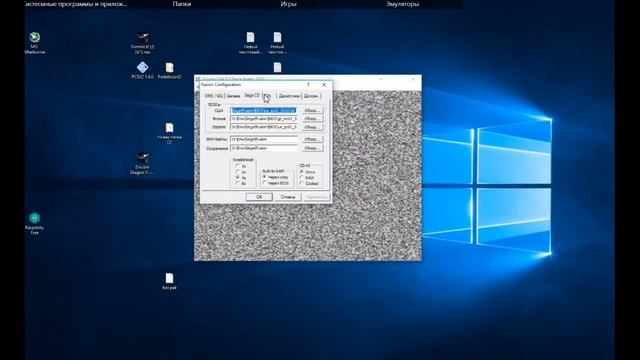Click Обзор for the Япония BIOS
The image size is (640, 360).
[x=313, y=119]
